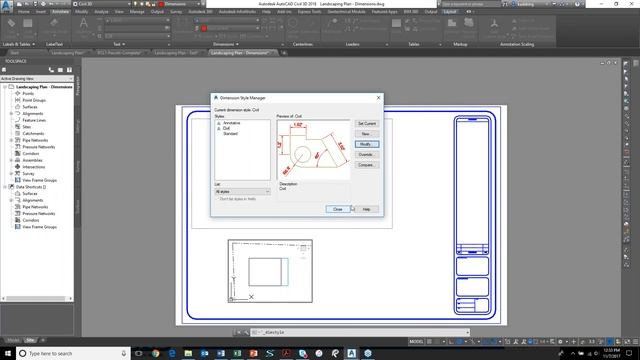The image size is (640, 360).
Task: Click the Toolspace horizontal scrollbar
Action: [x=37, y=298]
